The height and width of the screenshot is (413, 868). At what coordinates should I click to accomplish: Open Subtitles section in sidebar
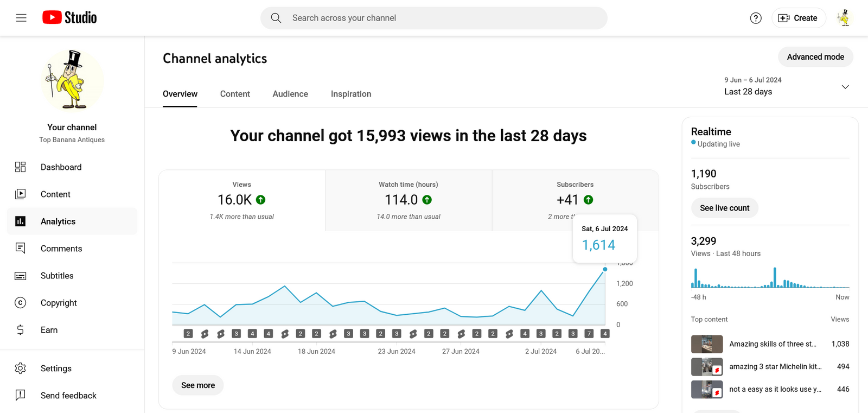tap(57, 276)
